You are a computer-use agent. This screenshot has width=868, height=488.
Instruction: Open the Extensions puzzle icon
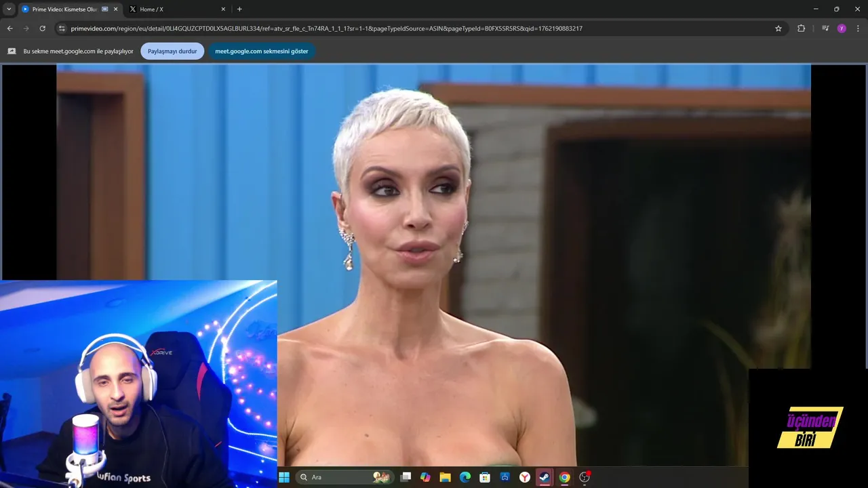[x=802, y=28]
